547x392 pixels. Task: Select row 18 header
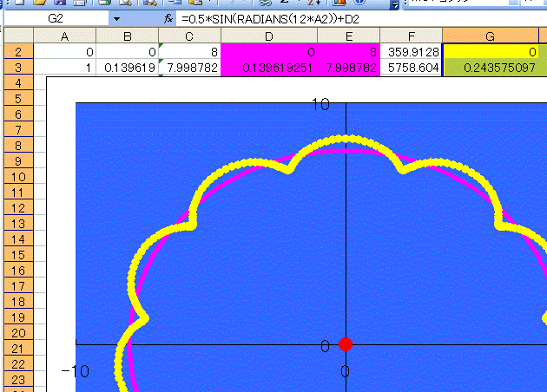[18, 302]
